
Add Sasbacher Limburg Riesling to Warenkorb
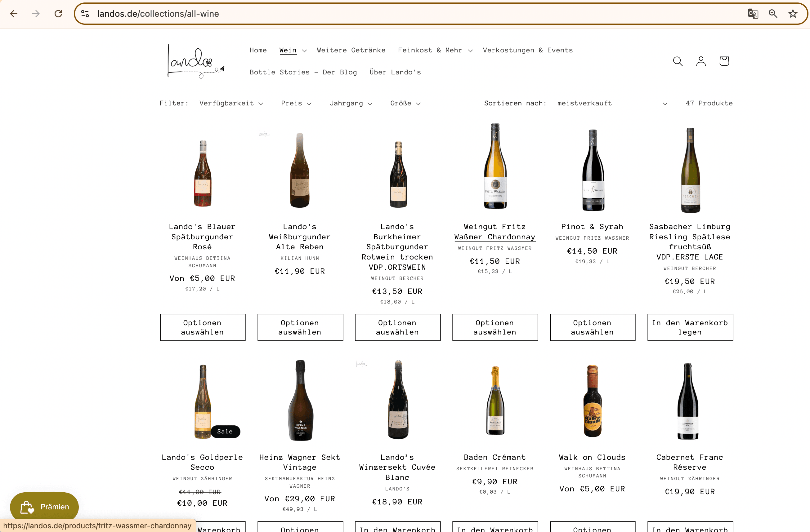pos(690,327)
